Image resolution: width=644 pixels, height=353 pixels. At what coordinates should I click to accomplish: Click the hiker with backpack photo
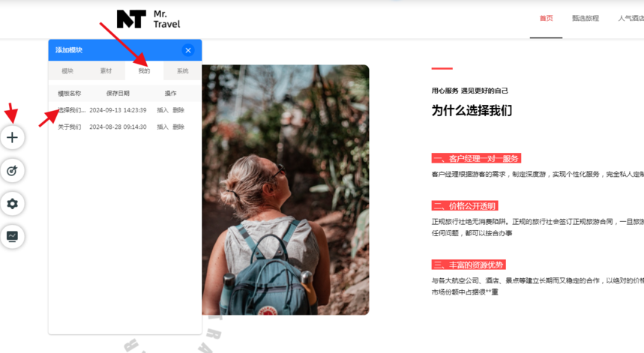[x=286, y=190]
